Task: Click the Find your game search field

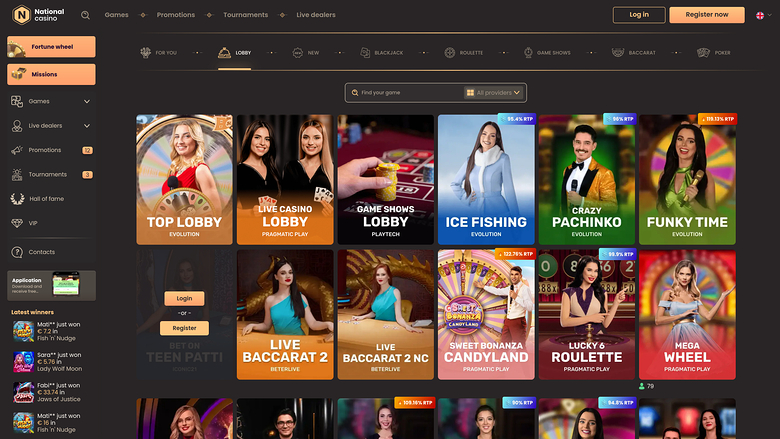Action: pyautogui.click(x=406, y=92)
